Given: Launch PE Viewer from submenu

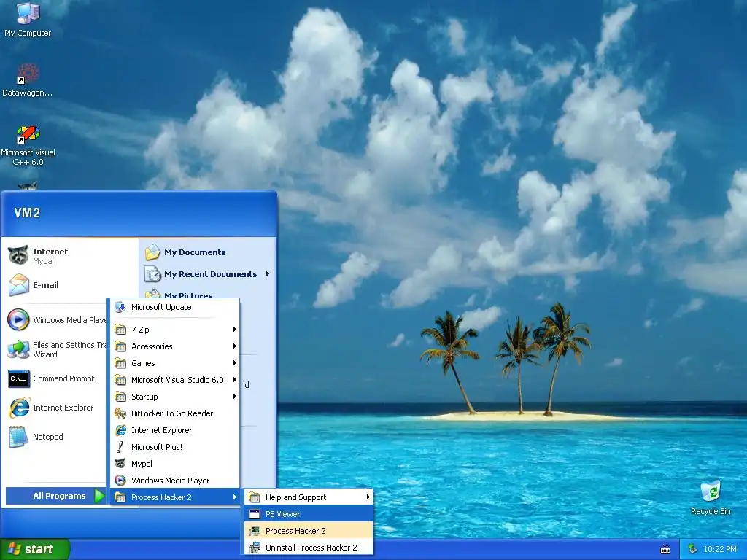Looking at the screenshot, I should click(309, 514).
